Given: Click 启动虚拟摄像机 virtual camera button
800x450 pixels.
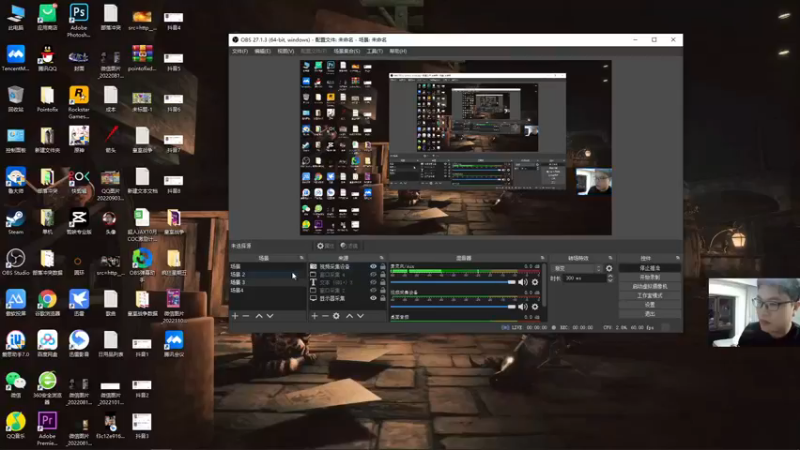Looking at the screenshot, I should coord(649,287).
